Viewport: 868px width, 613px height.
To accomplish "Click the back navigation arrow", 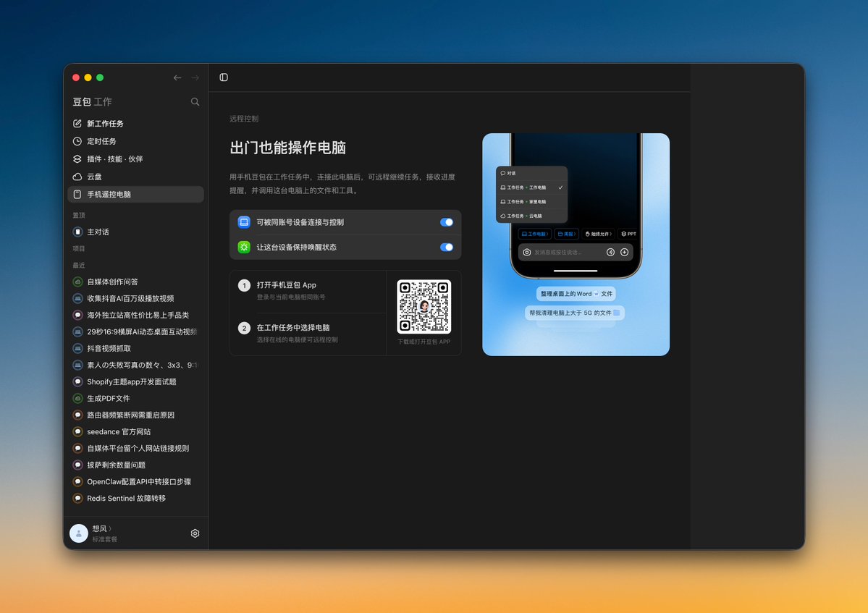I will tap(177, 78).
